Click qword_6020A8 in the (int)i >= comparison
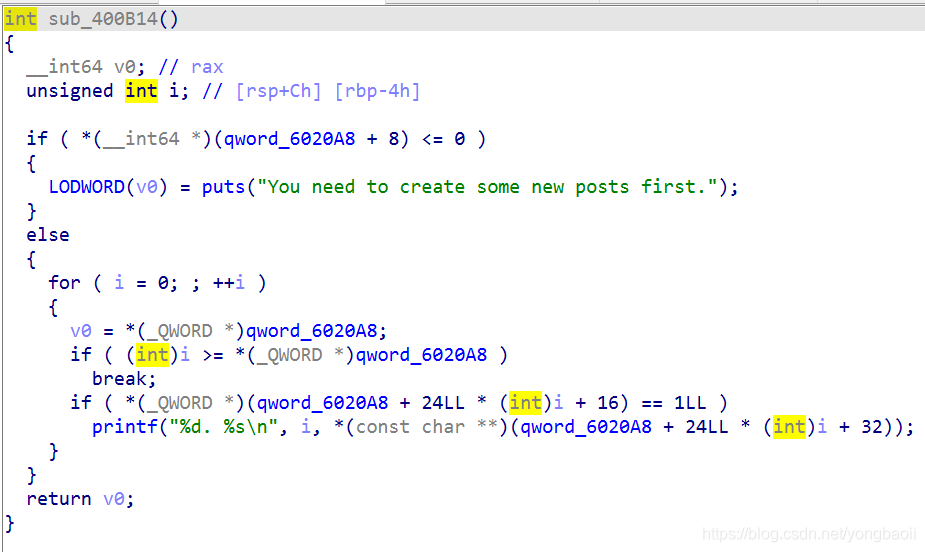The width and height of the screenshot is (925, 552). (x=421, y=355)
